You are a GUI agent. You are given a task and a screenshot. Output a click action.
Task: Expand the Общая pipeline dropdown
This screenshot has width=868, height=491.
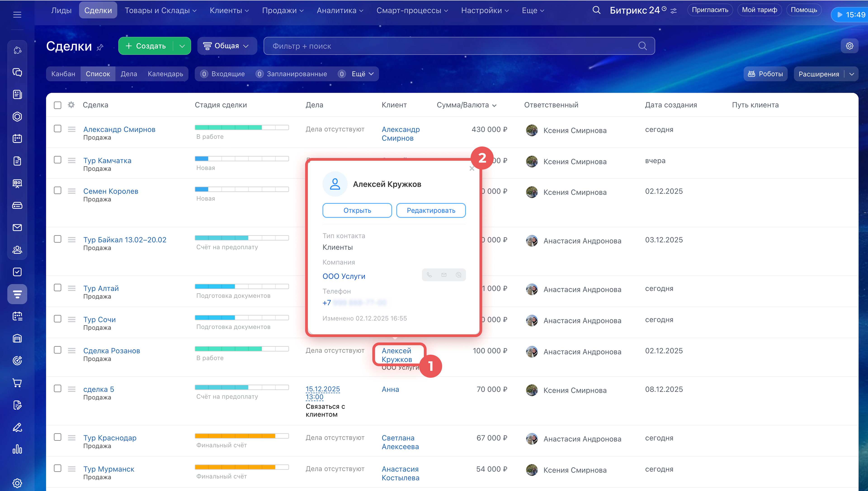click(227, 46)
